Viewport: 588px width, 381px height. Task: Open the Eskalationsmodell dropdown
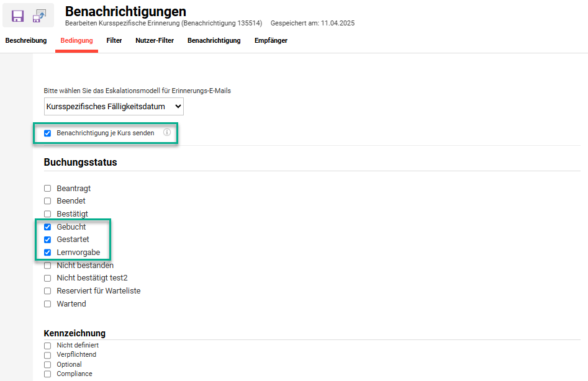[114, 106]
